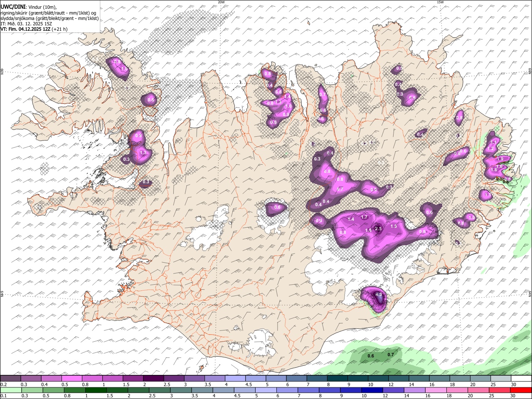Select the 1.7 value in the central snow band

(365, 217)
